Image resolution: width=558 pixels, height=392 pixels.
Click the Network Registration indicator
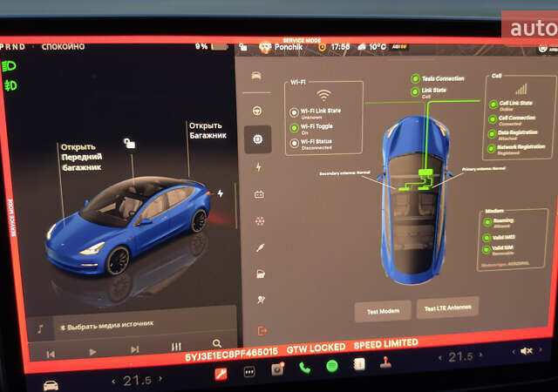point(491,149)
